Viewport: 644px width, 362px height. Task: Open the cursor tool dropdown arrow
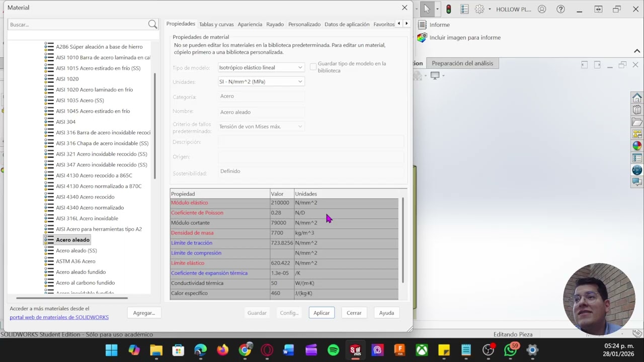click(437, 9)
